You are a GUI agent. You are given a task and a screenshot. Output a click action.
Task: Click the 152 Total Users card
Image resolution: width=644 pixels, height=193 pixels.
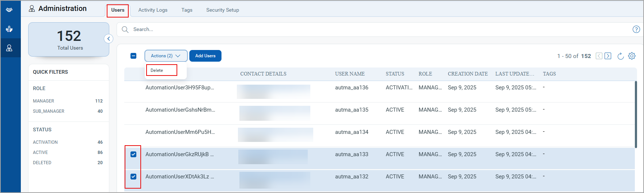click(x=69, y=39)
